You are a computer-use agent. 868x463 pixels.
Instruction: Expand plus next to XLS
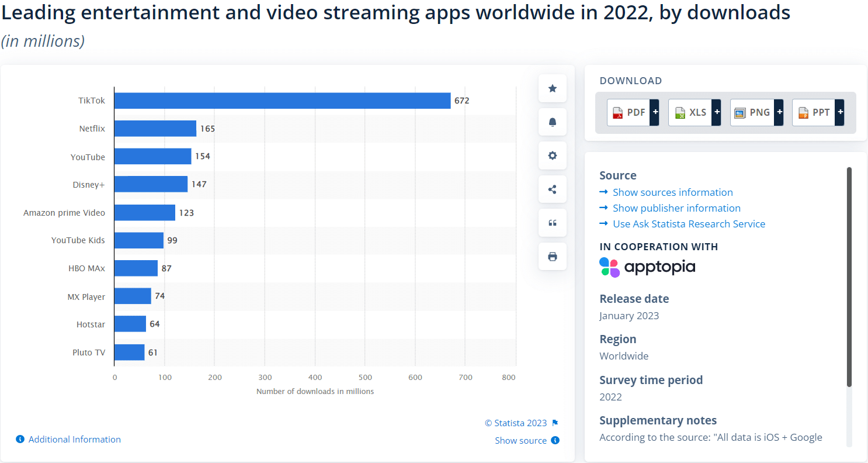tap(717, 112)
